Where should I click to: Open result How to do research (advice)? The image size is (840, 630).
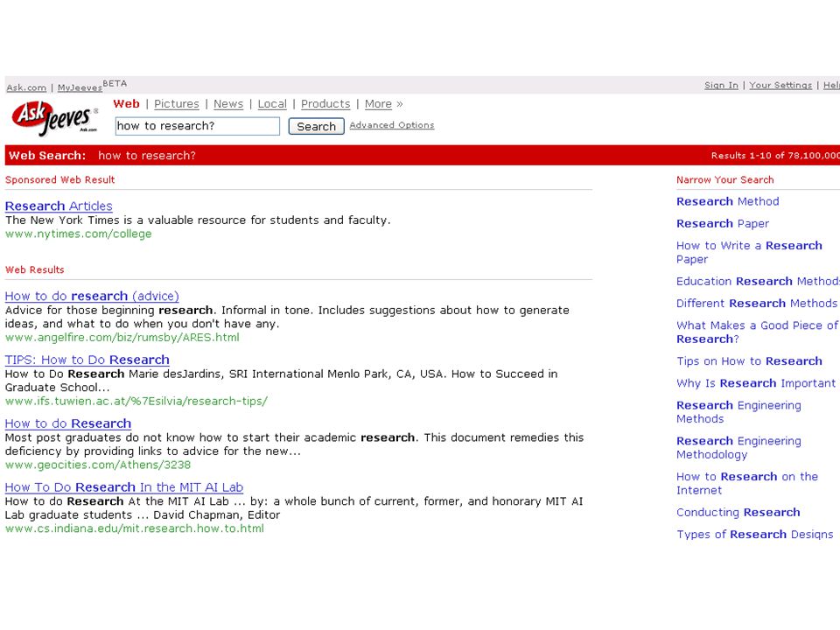coord(92,297)
